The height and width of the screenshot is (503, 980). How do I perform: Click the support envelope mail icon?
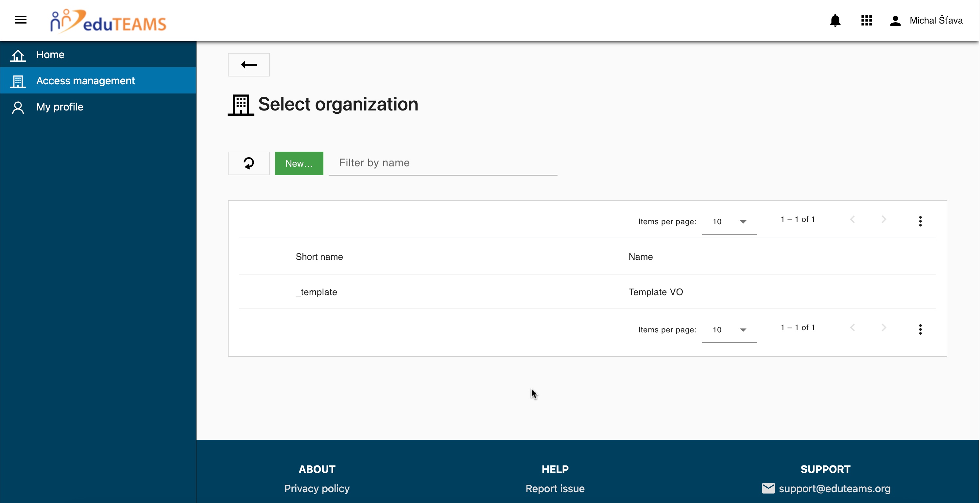click(768, 488)
